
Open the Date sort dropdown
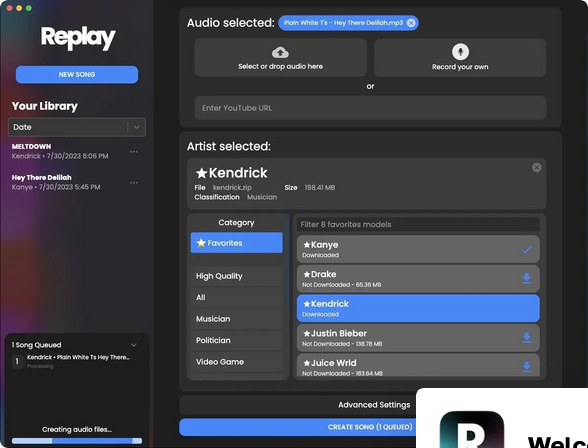pos(77,127)
